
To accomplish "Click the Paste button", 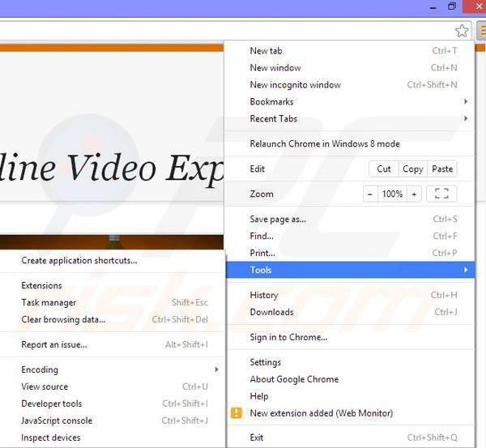I will point(442,169).
